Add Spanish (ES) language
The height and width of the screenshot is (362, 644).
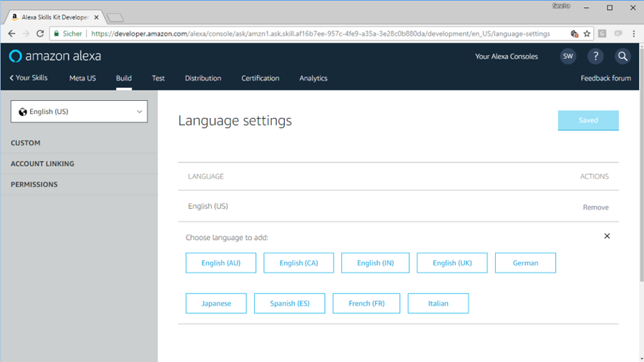tap(290, 303)
